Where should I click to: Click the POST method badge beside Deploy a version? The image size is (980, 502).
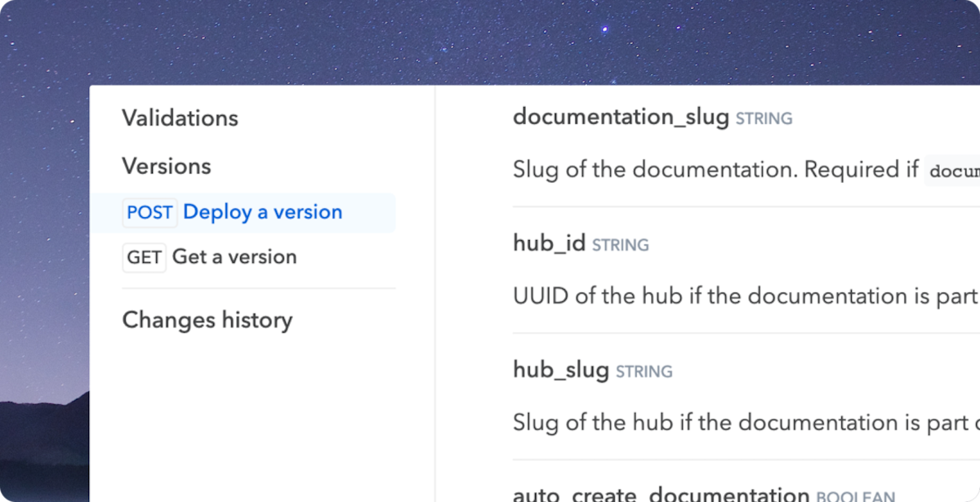click(x=149, y=211)
